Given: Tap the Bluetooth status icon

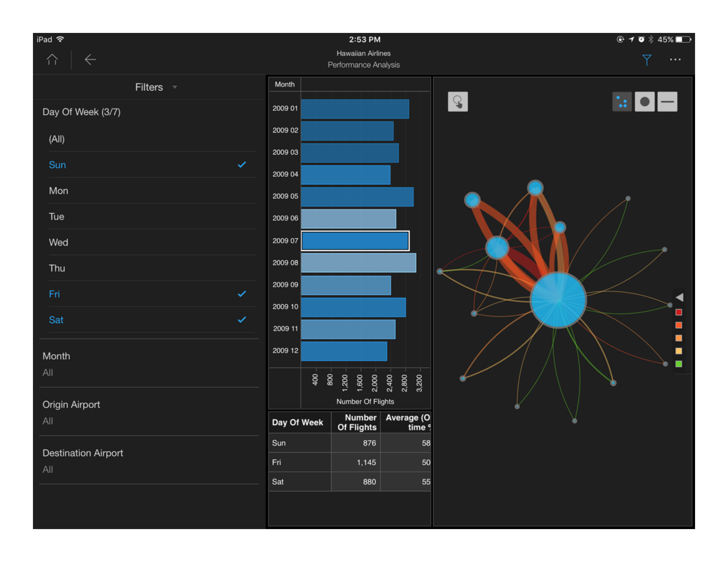Looking at the screenshot, I should point(651,39).
